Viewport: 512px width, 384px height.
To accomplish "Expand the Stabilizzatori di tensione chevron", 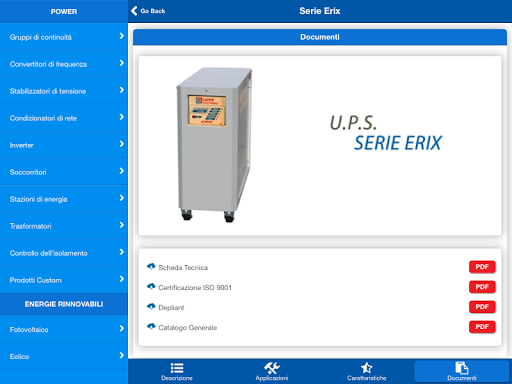I will pyautogui.click(x=122, y=90).
